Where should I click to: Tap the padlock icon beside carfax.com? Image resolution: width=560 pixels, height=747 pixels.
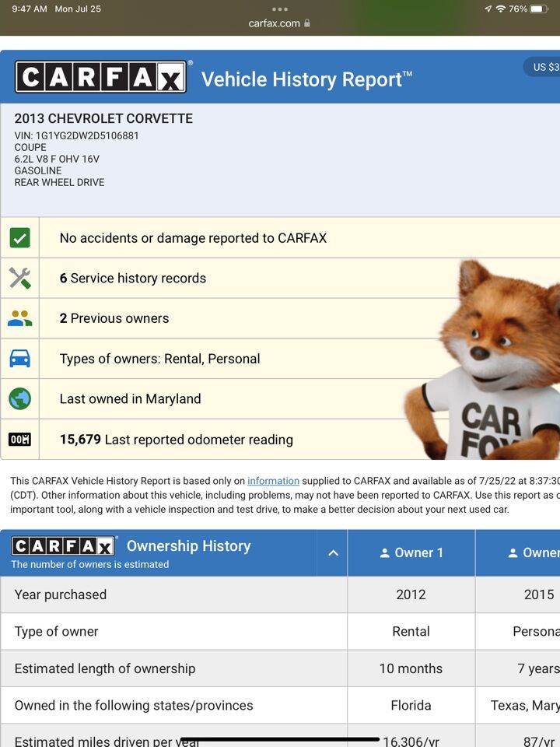(x=307, y=23)
